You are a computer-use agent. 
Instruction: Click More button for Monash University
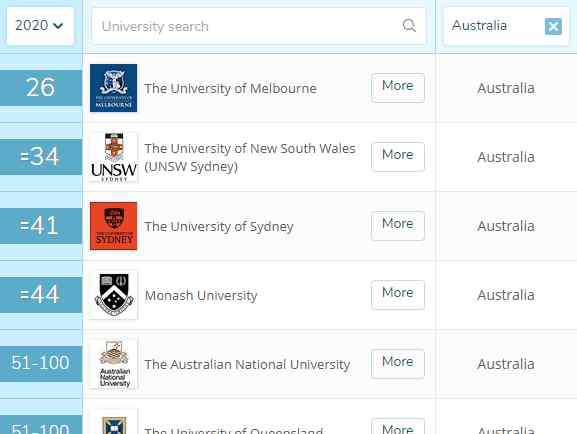[398, 294]
